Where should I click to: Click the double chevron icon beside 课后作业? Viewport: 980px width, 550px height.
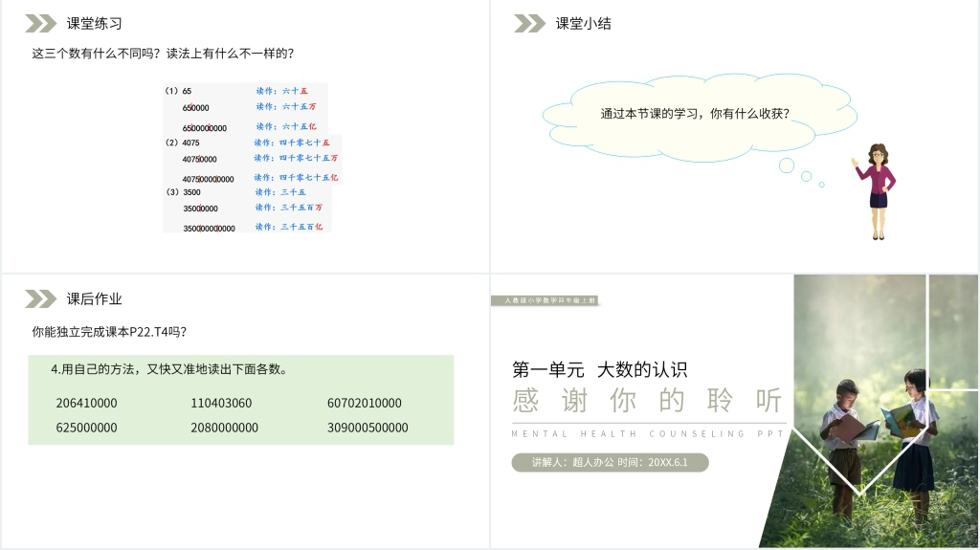(x=40, y=299)
